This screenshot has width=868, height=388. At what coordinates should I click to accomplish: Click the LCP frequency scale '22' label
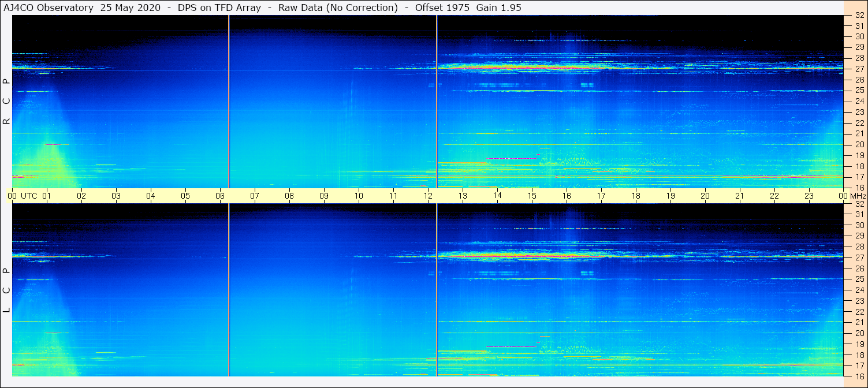[859, 311]
